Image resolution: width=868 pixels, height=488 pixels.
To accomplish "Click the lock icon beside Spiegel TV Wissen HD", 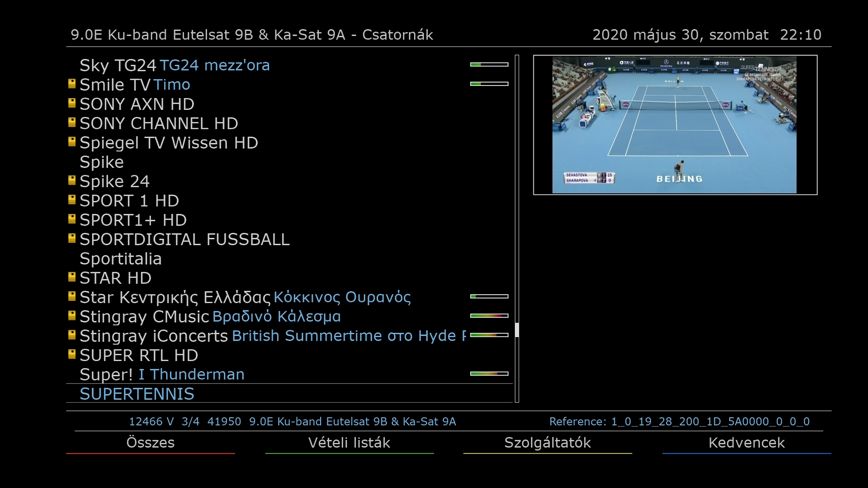I will tap(72, 142).
